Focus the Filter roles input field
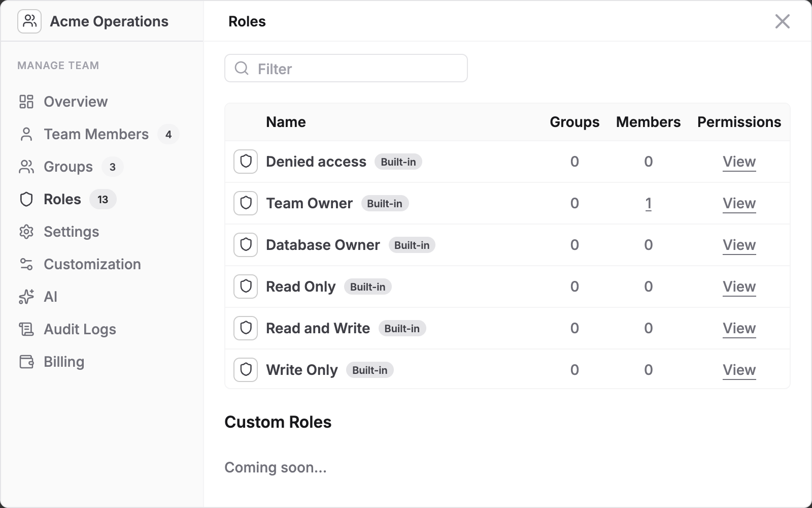The width and height of the screenshot is (812, 508). coord(346,68)
